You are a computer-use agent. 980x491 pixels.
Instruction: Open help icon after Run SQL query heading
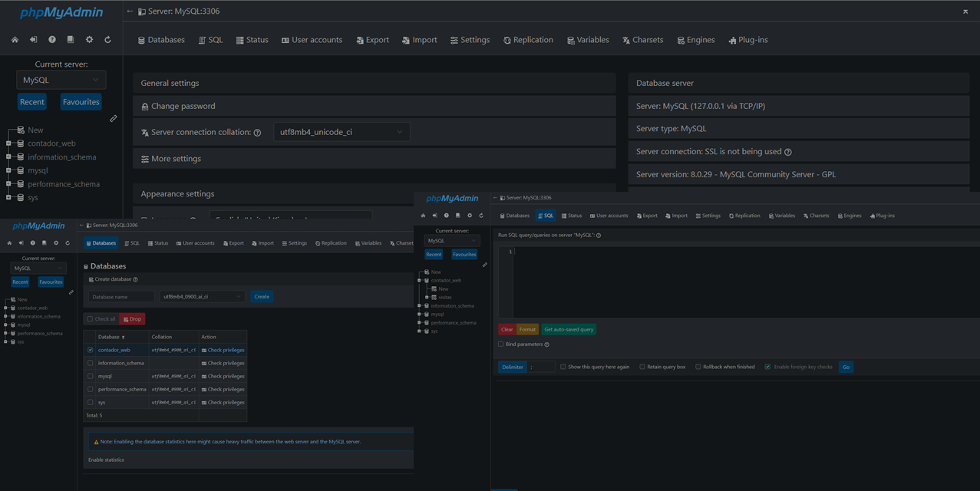point(599,236)
